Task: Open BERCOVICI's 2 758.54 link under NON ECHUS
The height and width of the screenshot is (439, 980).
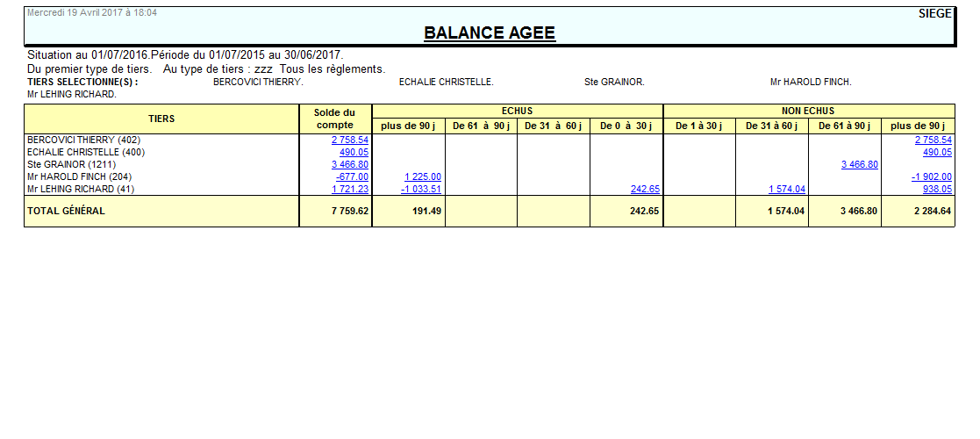Action: point(933,140)
